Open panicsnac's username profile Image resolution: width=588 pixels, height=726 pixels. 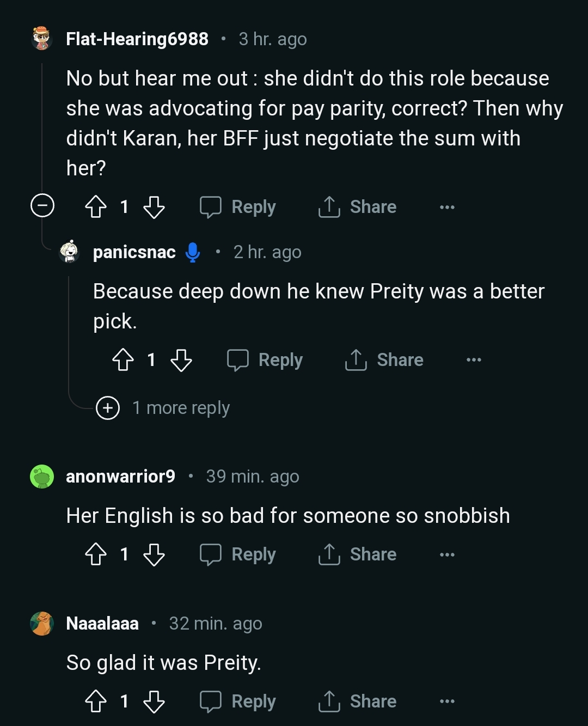(x=134, y=252)
